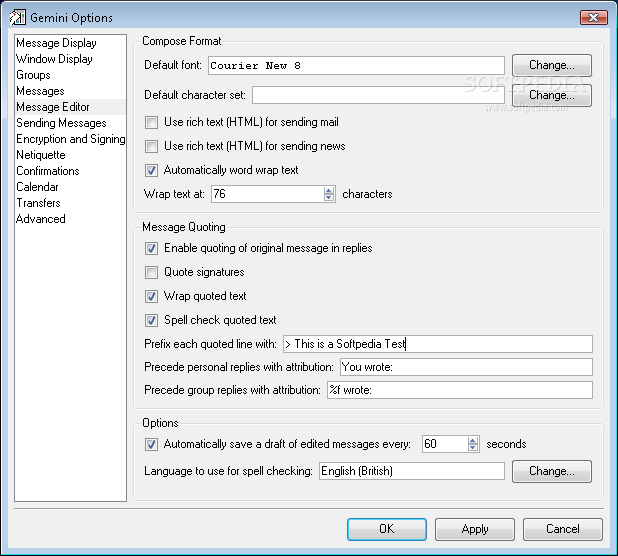Screen dimensions: 618x556
Task: Click Change button for default font
Action: (x=552, y=65)
